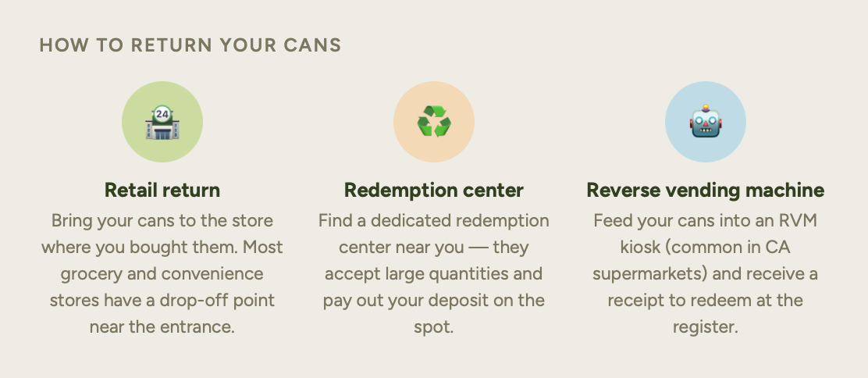Click the "Feed your cans into an RVM" line
Viewport: 868px width, 378px height.
(706, 220)
